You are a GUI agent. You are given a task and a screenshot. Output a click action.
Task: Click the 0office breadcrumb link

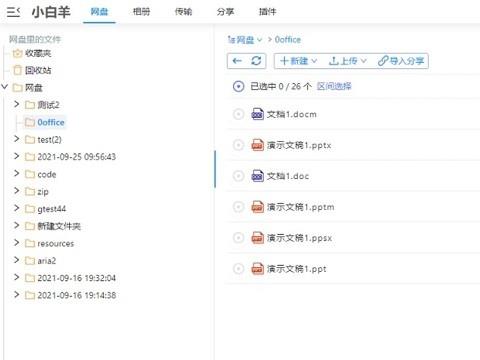click(288, 40)
